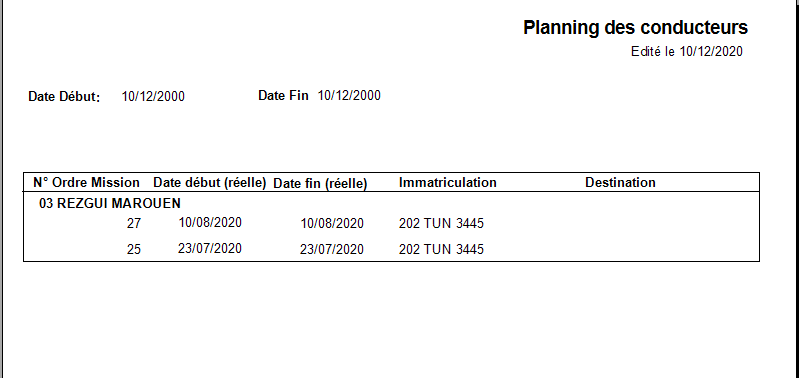Screen dimensions: 799x378
Task: Click registration 202 TUN 3445 in mission 27 row
Action: (441, 224)
